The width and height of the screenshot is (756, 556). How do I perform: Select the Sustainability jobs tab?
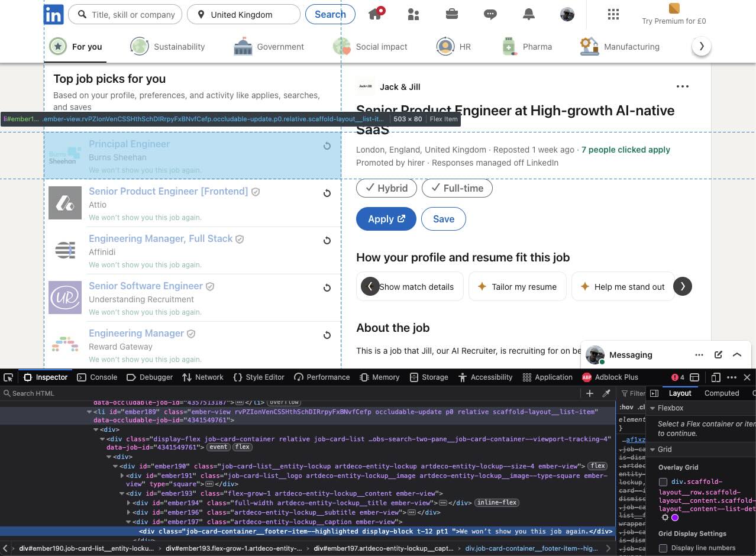pos(167,46)
